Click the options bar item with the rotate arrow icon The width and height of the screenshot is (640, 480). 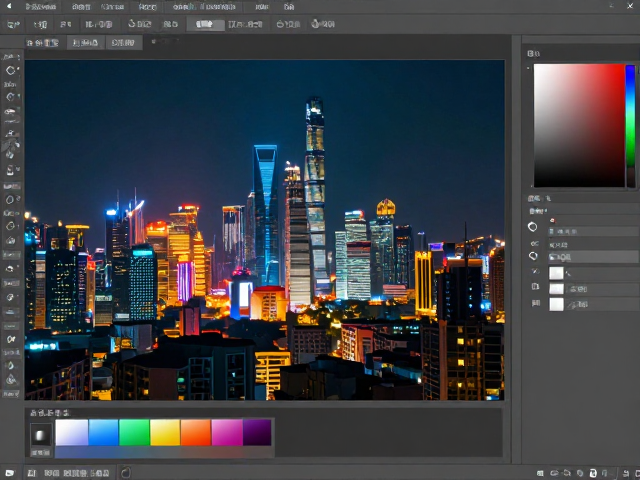tap(139, 24)
